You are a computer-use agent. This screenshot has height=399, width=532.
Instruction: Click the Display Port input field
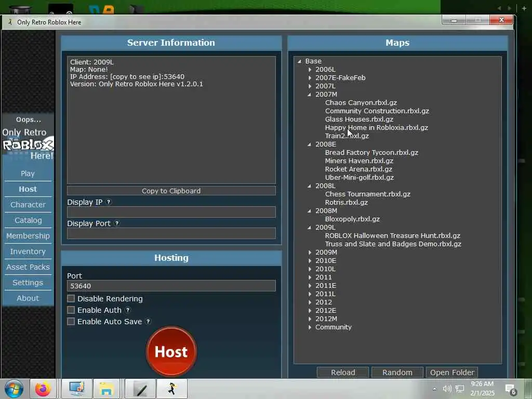[171, 233]
